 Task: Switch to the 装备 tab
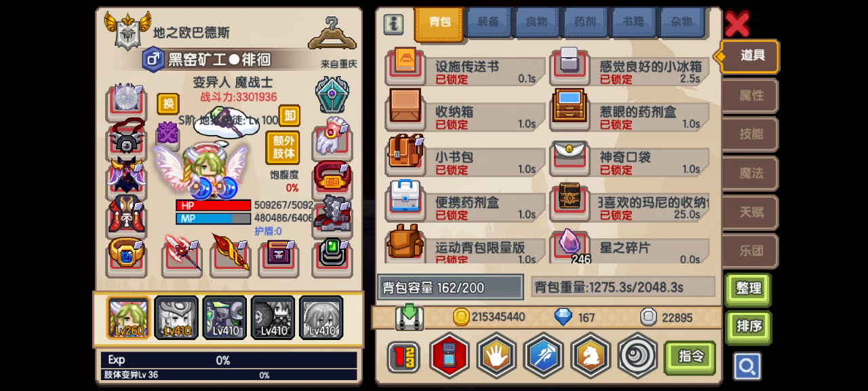488,22
